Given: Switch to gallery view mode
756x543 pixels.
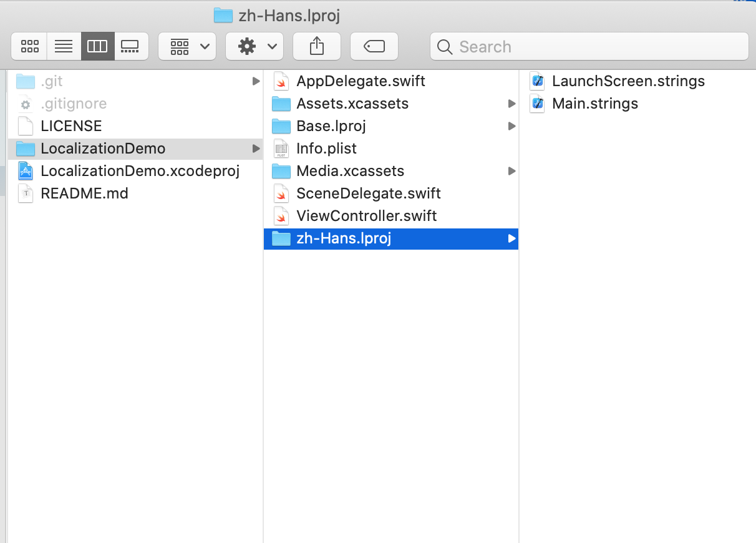Looking at the screenshot, I should (x=130, y=46).
